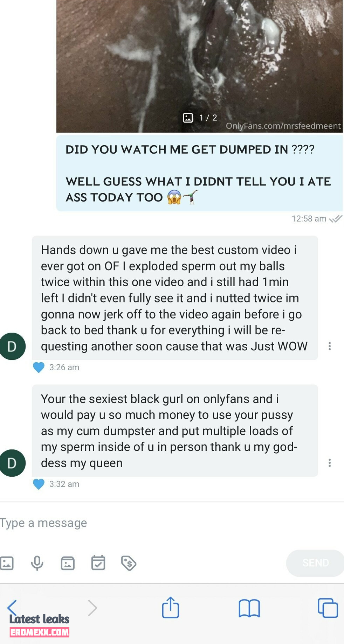Focus the "Type a message" field
The image size is (344, 644).
(172, 523)
